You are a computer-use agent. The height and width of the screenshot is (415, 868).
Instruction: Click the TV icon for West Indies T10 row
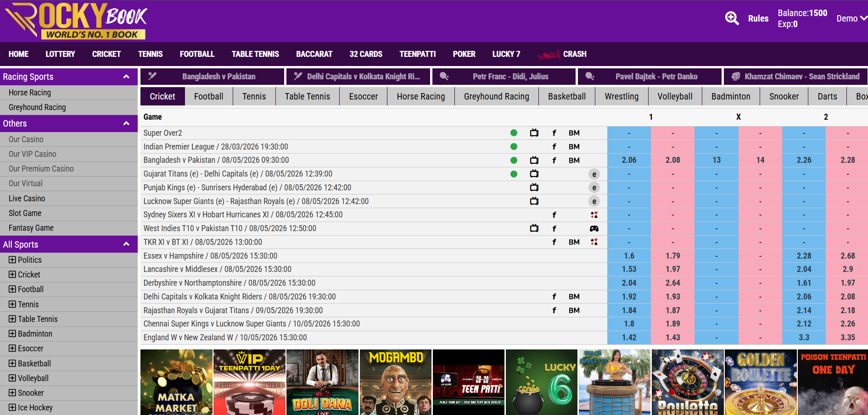534,228
